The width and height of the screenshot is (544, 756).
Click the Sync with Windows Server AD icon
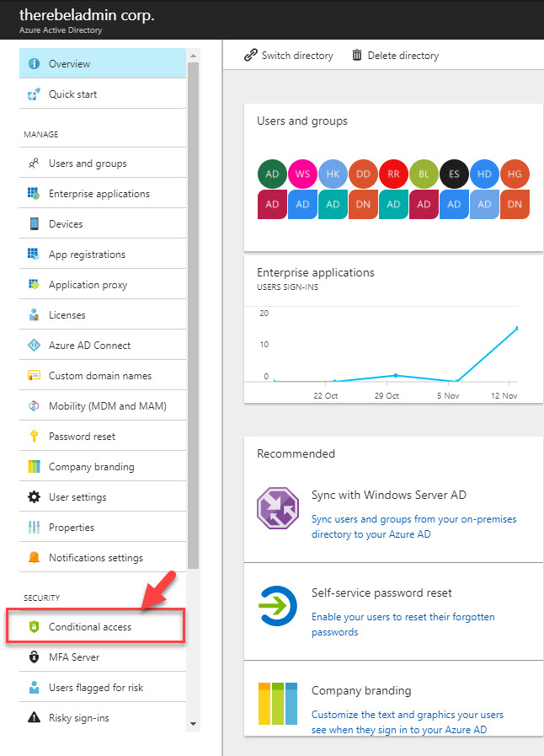278,508
